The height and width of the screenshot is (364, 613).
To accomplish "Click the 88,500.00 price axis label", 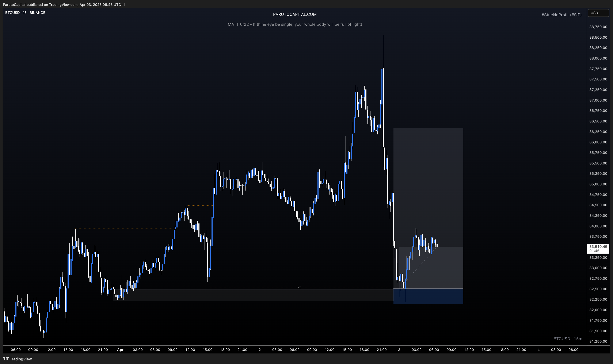I will (x=598, y=37).
